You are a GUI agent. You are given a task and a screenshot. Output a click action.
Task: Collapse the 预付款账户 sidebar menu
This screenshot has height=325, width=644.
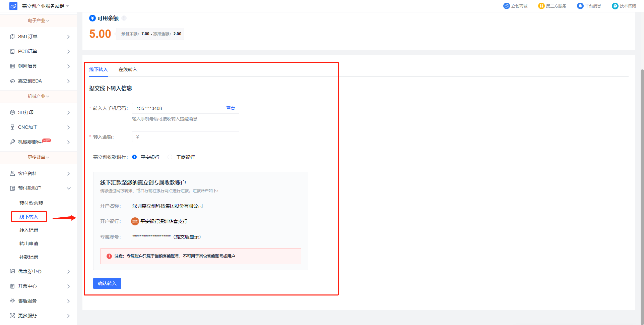coord(68,188)
